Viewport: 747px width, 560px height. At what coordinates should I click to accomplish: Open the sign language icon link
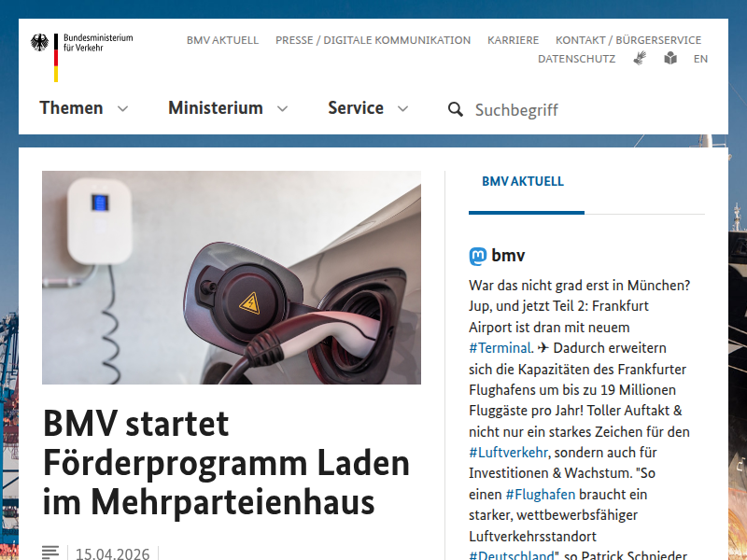[x=640, y=59]
